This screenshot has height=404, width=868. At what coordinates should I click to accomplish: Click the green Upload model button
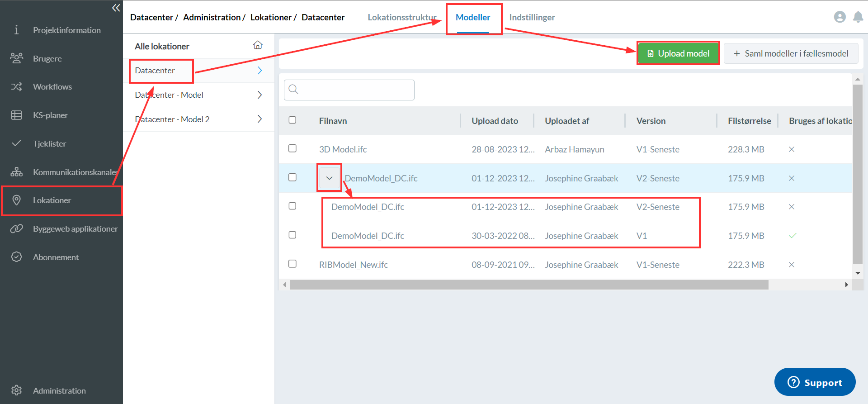[x=678, y=53]
